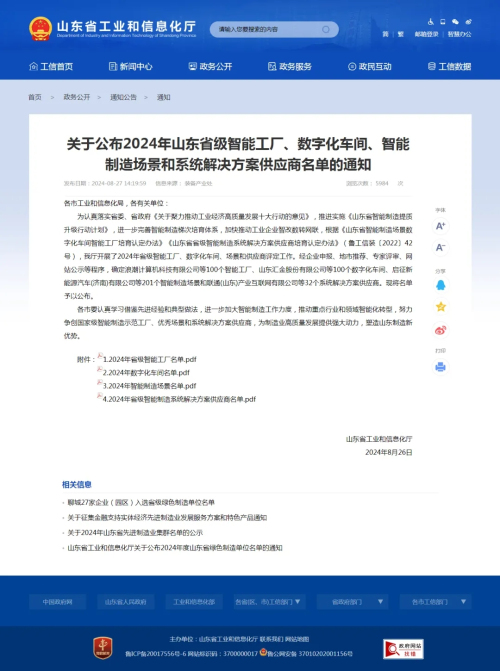Screen dimensions: 500x671
Task: Go to 首页 in breadcrumb
Action: (x=35, y=97)
